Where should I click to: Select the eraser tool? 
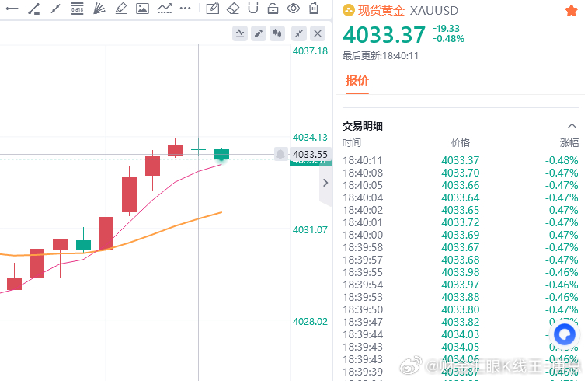(233, 9)
